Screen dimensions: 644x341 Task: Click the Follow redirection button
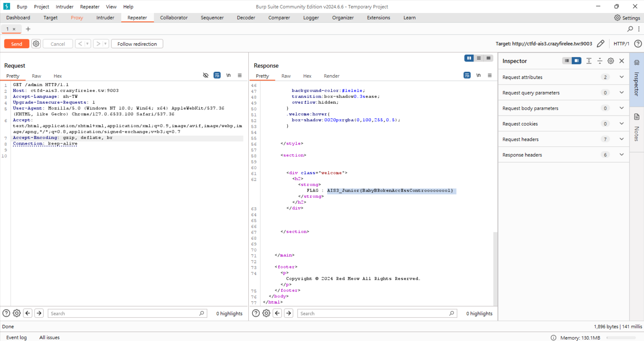137,44
